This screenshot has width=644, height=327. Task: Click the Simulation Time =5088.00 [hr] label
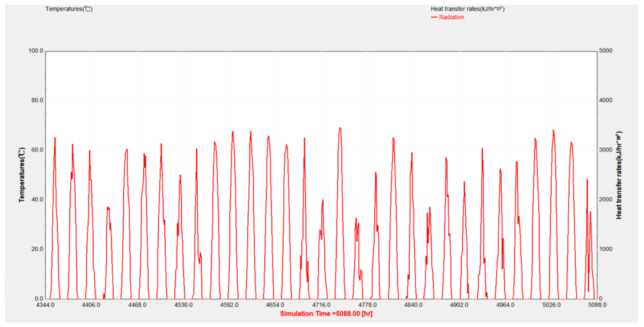(x=326, y=314)
